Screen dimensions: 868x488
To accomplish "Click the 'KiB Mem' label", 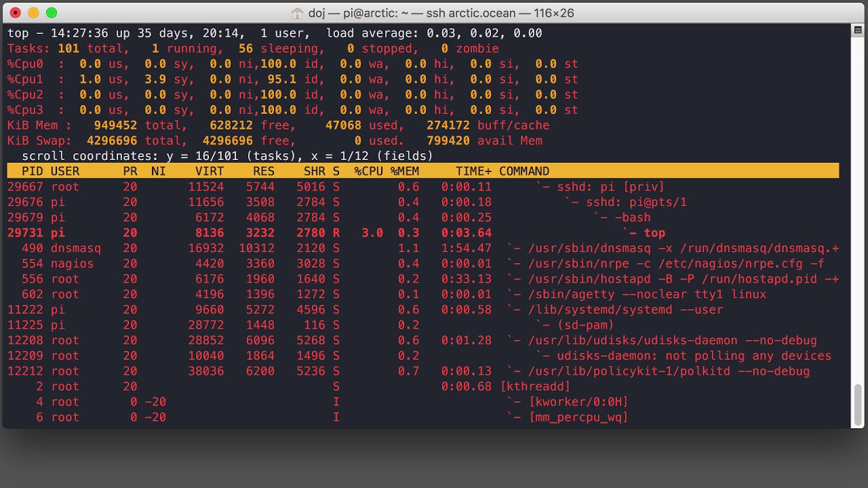I will point(36,125).
